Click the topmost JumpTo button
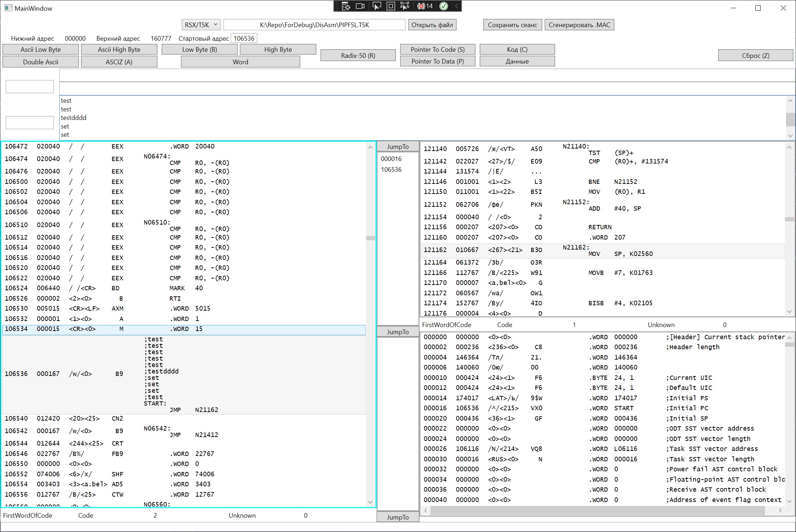Screen dimensions: 796x532 (x=398, y=146)
